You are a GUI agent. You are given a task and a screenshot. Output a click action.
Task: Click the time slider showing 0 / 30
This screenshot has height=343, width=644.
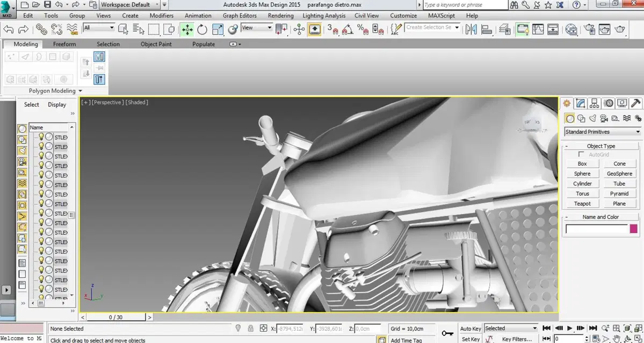click(116, 317)
